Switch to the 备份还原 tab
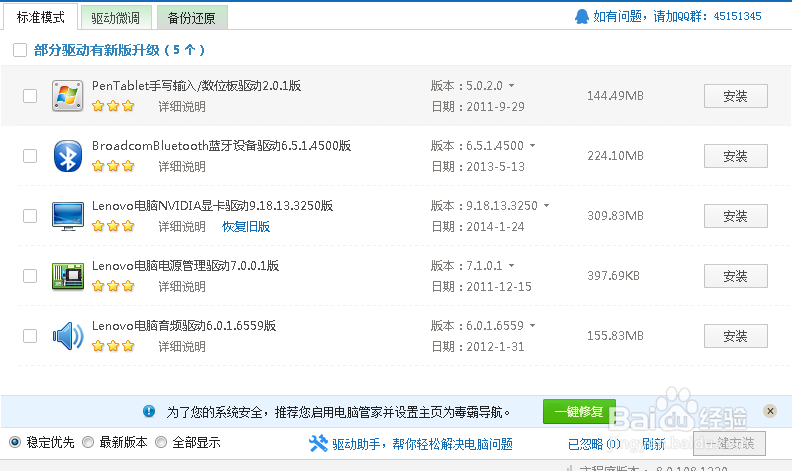Screen dimensions: 792x471 tap(191, 18)
